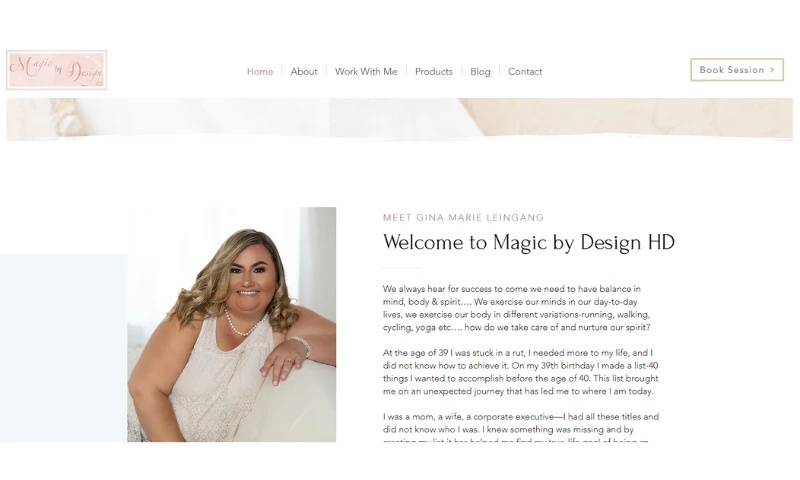The width and height of the screenshot is (800, 480).
Task: Navigate to Products
Action: click(x=434, y=72)
